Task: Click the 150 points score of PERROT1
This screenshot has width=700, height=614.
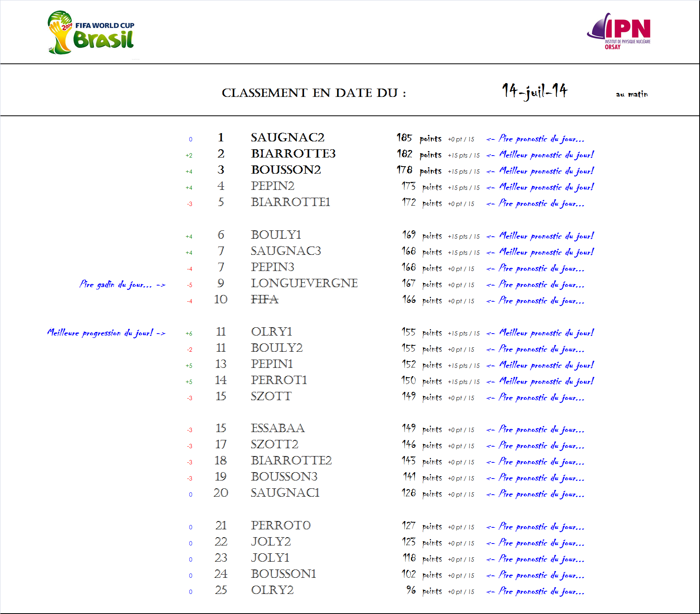Action: point(421,381)
